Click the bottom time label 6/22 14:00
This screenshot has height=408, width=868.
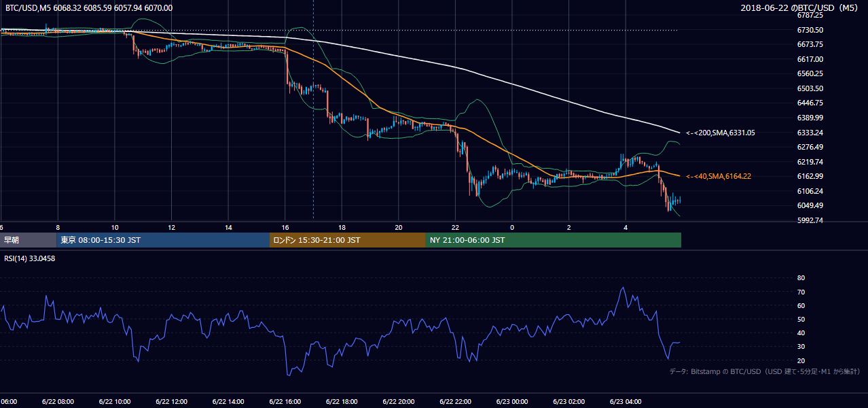pyautogui.click(x=228, y=402)
